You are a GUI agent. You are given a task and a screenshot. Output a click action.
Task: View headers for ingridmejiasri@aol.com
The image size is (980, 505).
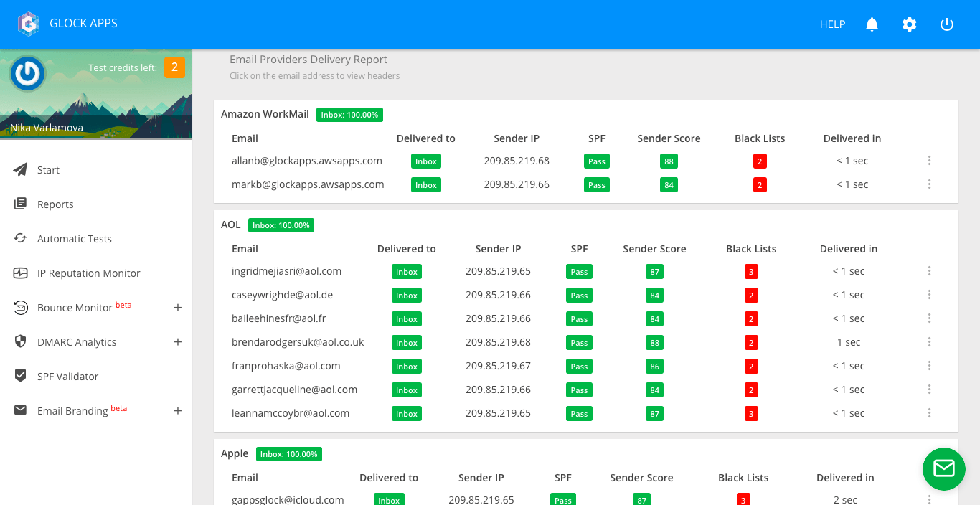coord(286,271)
